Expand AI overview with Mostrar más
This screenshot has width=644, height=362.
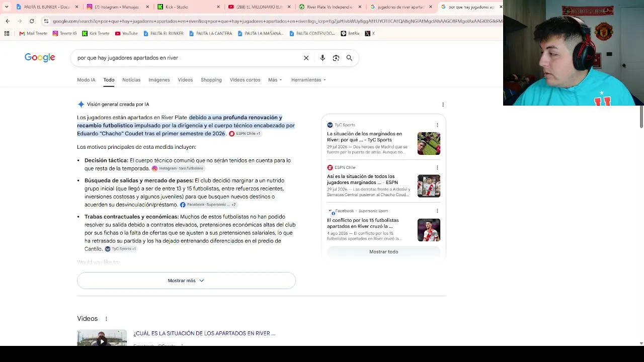point(186,281)
